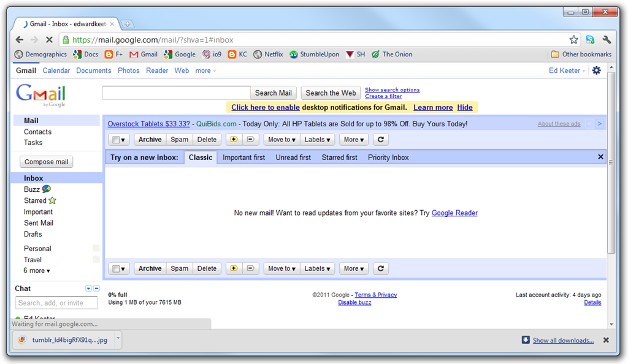Open the bottom select checkbox dropdown arrow
628x364 pixels.
tap(123, 269)
